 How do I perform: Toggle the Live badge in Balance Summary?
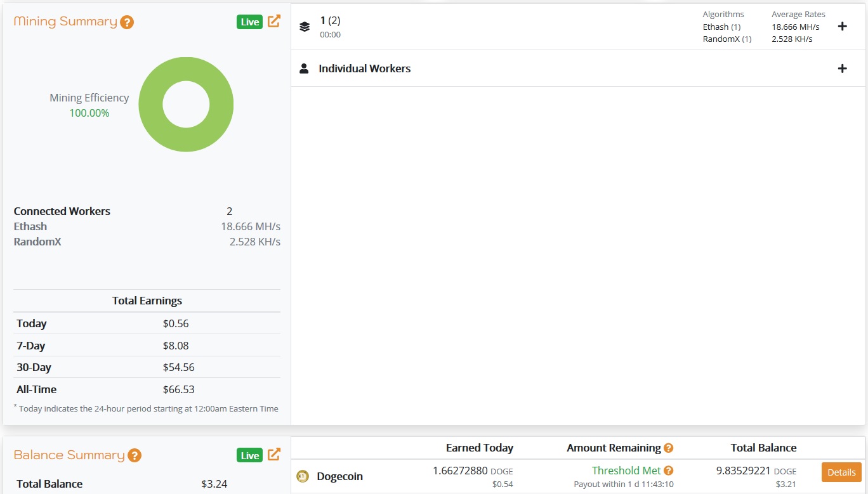249,455
